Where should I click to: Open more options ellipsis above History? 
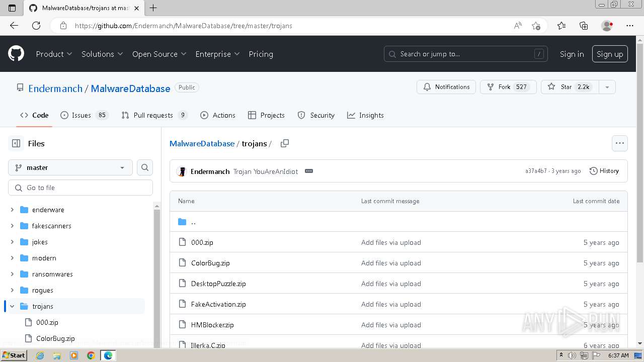click(620, 143)
